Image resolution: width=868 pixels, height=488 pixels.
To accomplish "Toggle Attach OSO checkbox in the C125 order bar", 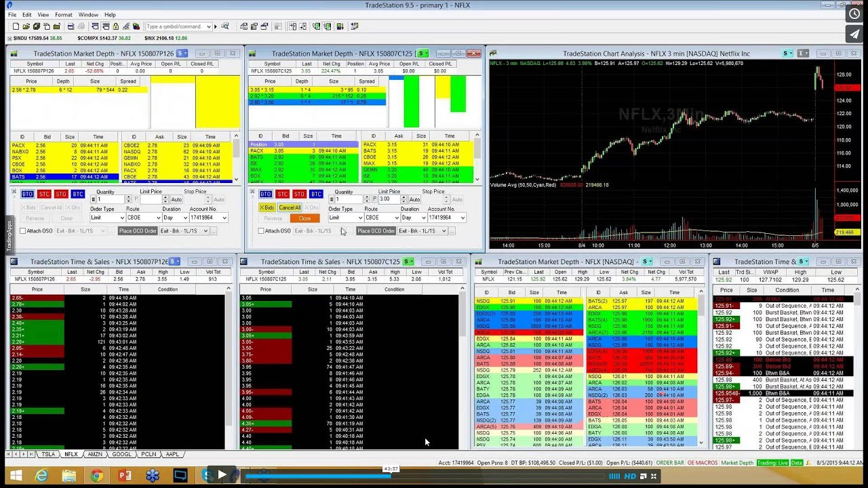I will (x=261, y=230).
